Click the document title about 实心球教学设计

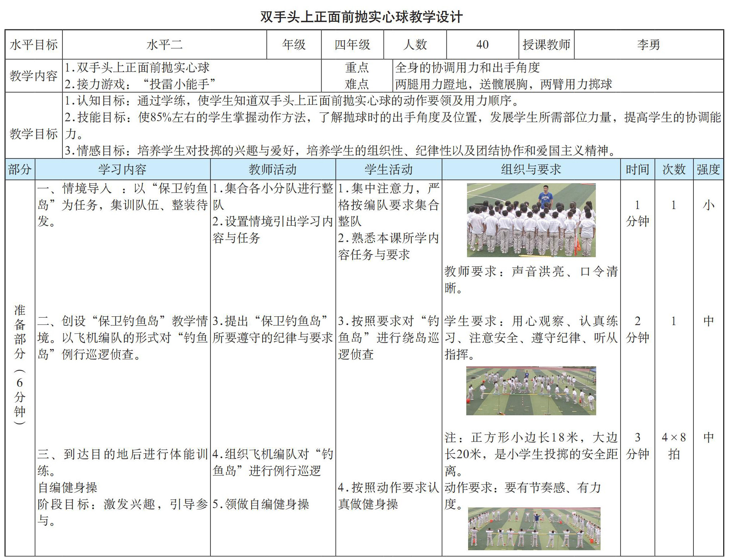361,17
